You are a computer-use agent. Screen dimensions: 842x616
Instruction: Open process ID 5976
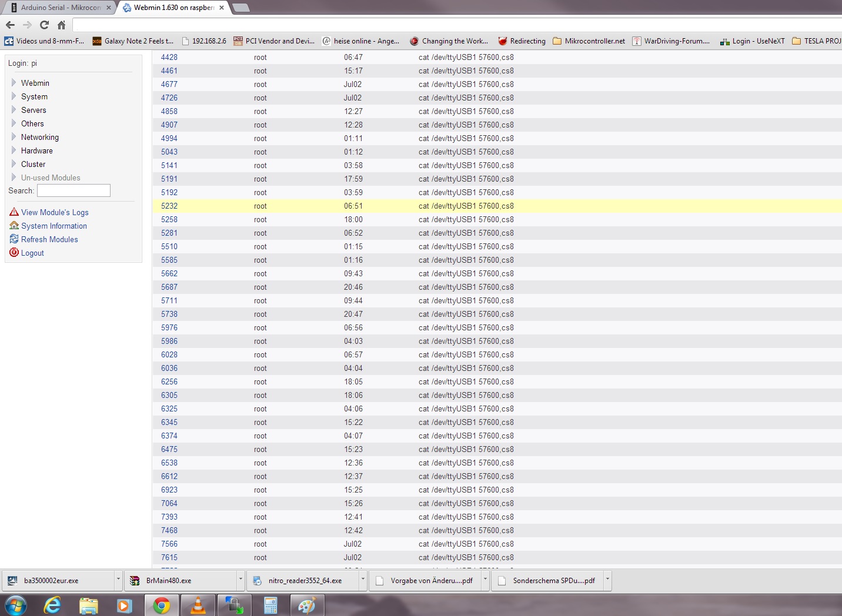(169, 327)
